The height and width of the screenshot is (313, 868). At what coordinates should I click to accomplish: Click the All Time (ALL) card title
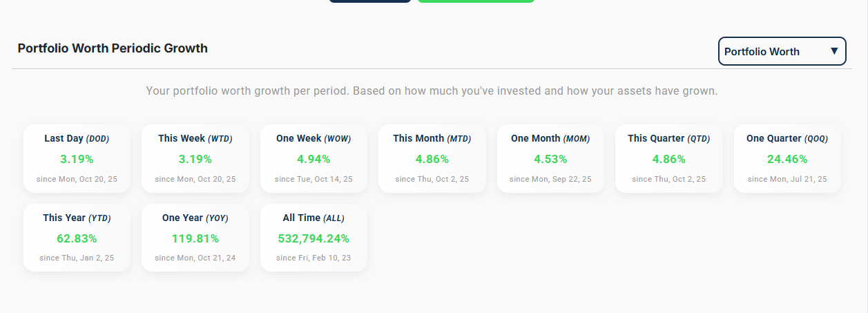click(314, 218)
